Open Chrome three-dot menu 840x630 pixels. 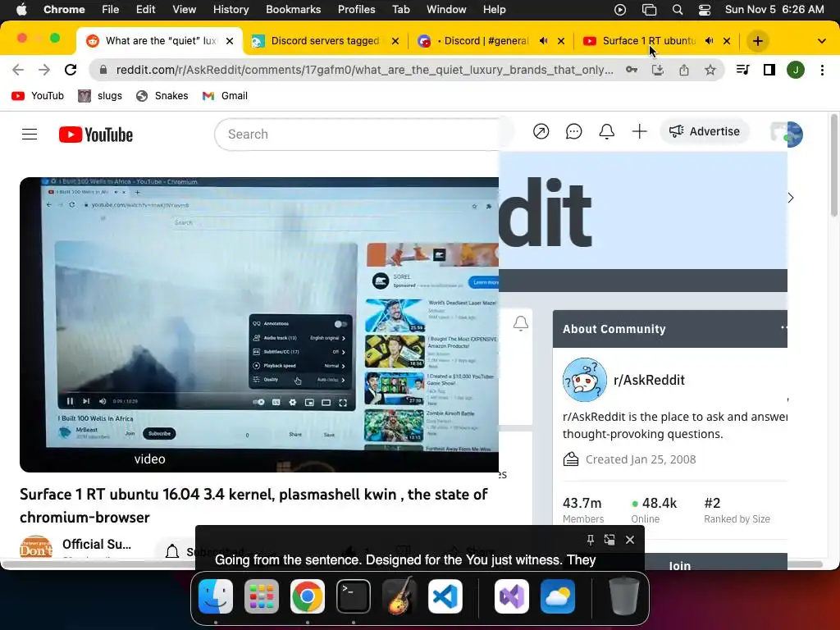tap(822, 70)
